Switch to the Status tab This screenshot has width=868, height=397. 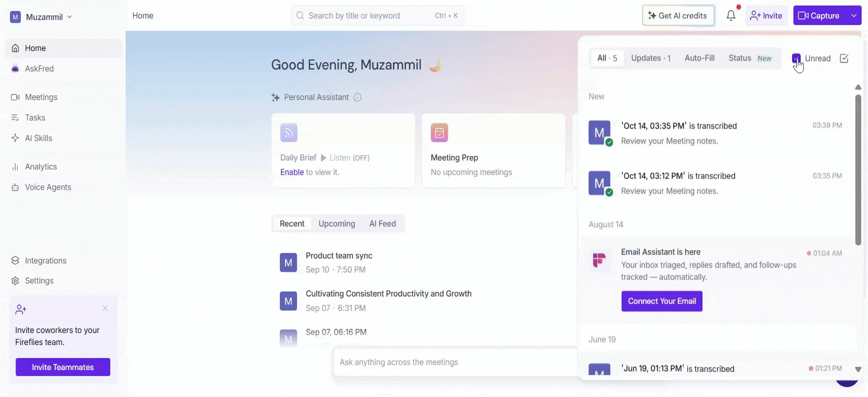[750, 58]
